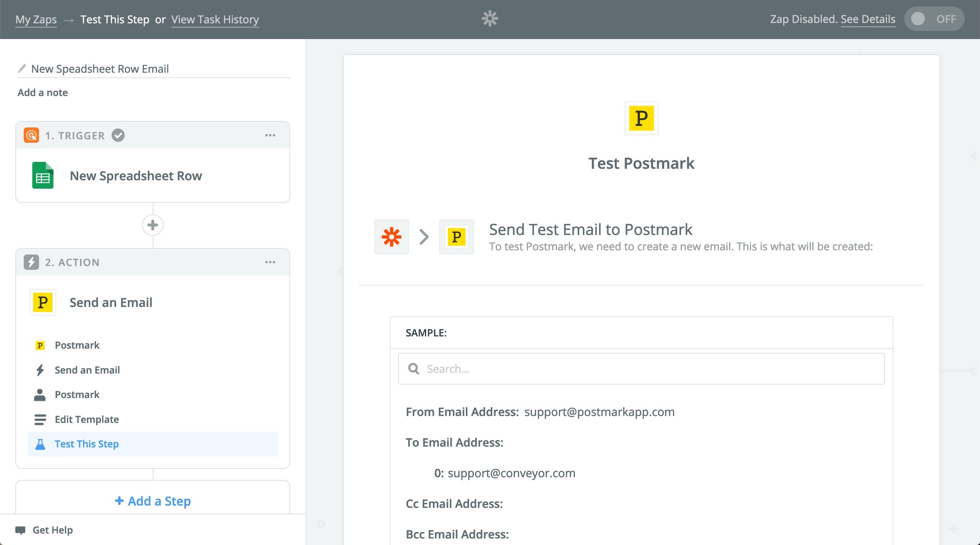Click the support@postmarkapp.com from address
Image resolution: width=980 pixels, height=545 pixels.
coord(599,412)
